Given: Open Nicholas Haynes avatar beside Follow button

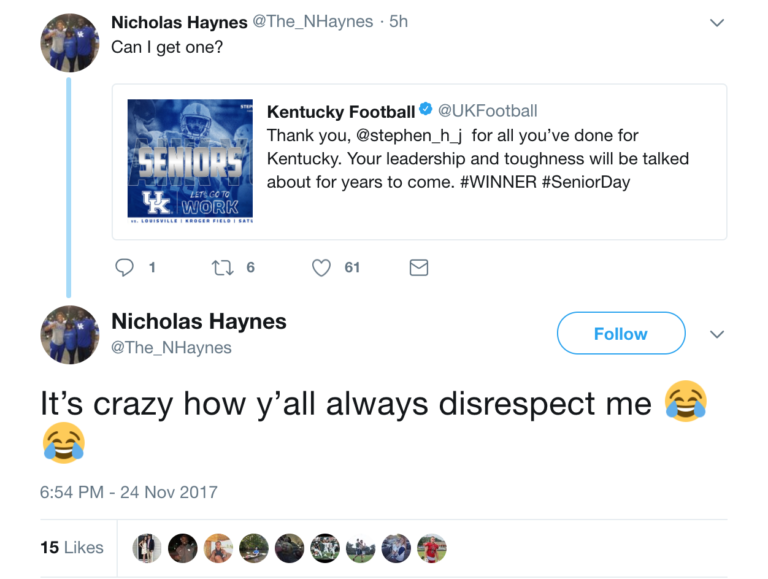Looking at the screenshot, I should [70, 335].
